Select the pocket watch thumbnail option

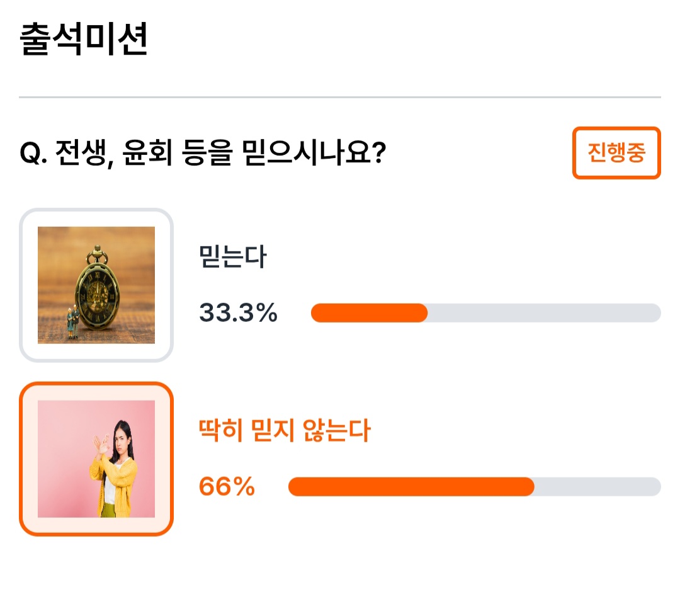[96, 285]
